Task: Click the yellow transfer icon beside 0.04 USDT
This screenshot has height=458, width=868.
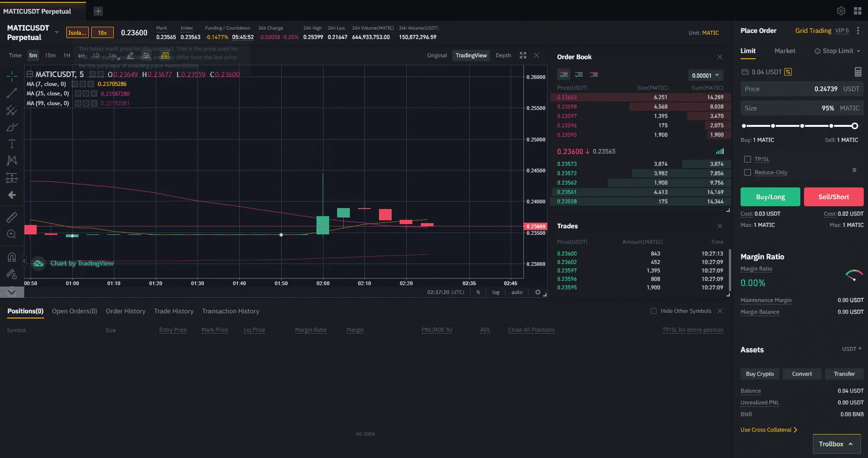Action: (x=788, y=72)
